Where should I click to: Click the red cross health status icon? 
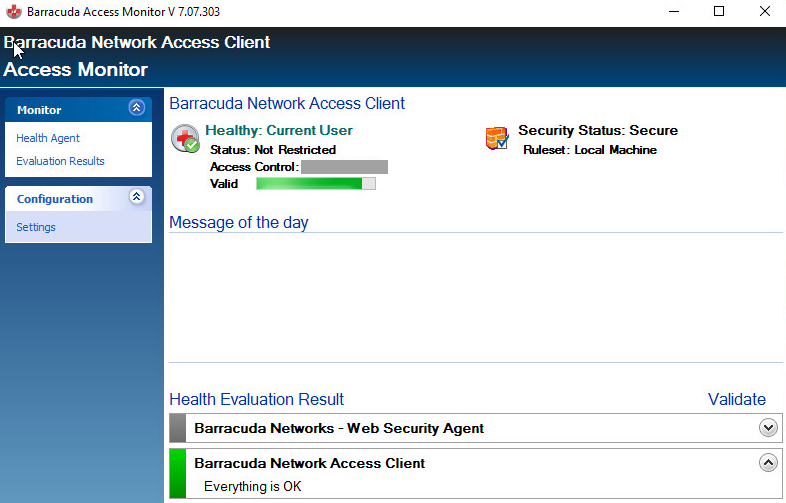tap(185, 138)
